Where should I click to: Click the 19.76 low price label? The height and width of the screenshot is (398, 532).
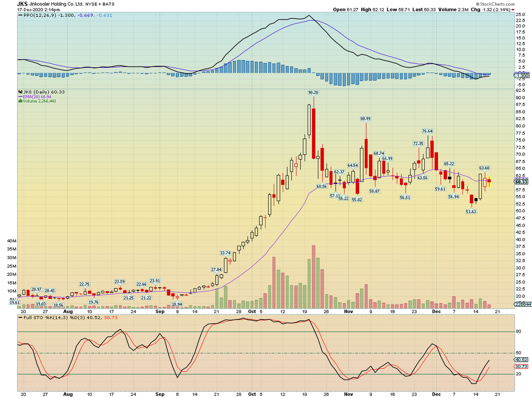tap(94, 302)
